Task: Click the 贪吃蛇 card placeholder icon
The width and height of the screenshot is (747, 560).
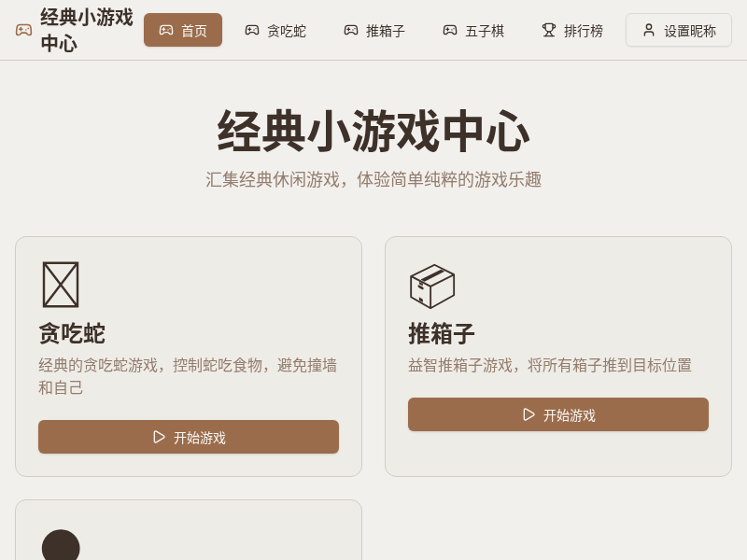Action: (x=61, y=285)
